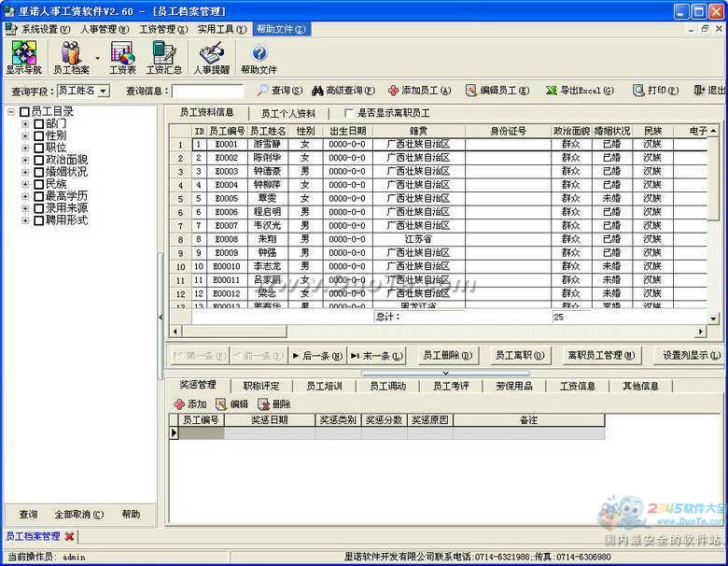Click the 籍贯 column header
This screenshot has height=566, width=728.
click(x=418, y=131)
